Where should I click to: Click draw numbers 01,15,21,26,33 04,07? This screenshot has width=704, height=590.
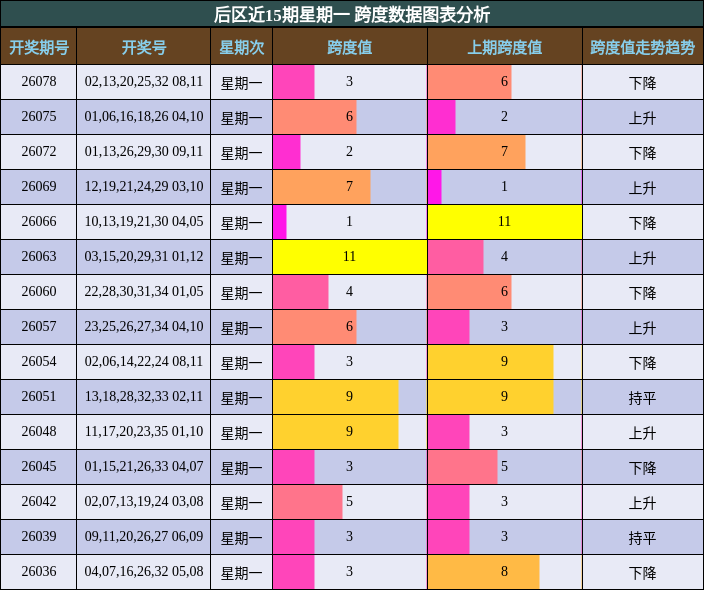[x=144, y=467]
